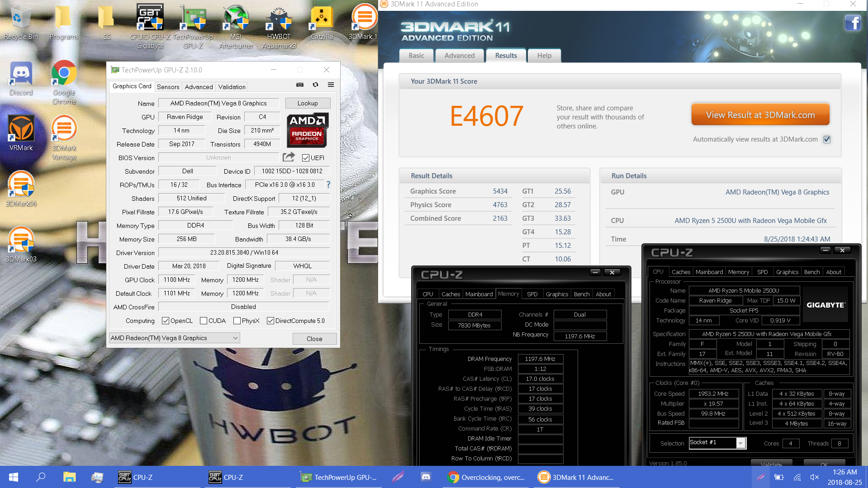The image size is (868, 488).
Task: Toggle the DirectCompute 5.0 checkbox
Action: [270, 321]
